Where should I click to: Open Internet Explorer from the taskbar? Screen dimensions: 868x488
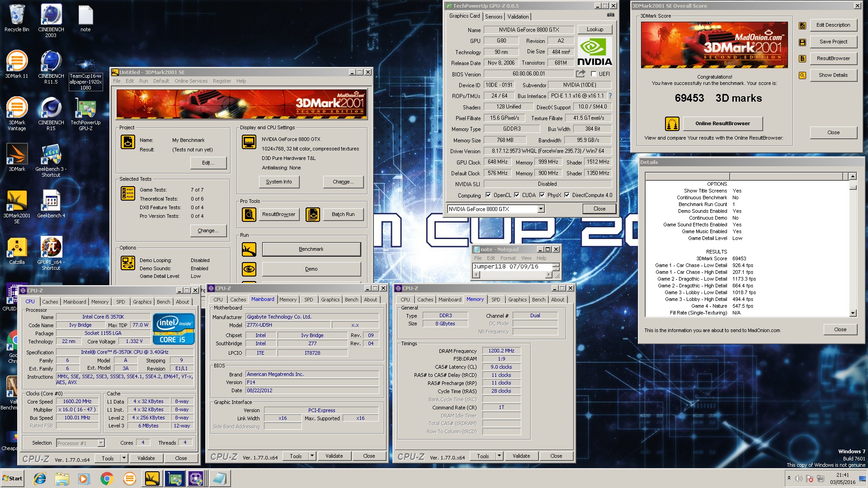coord(40,479)
